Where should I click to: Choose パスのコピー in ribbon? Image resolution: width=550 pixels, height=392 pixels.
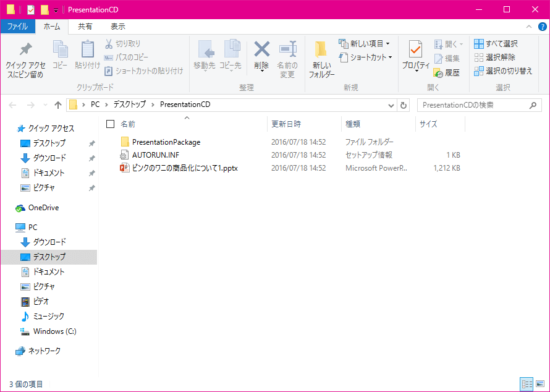(126, 58)
